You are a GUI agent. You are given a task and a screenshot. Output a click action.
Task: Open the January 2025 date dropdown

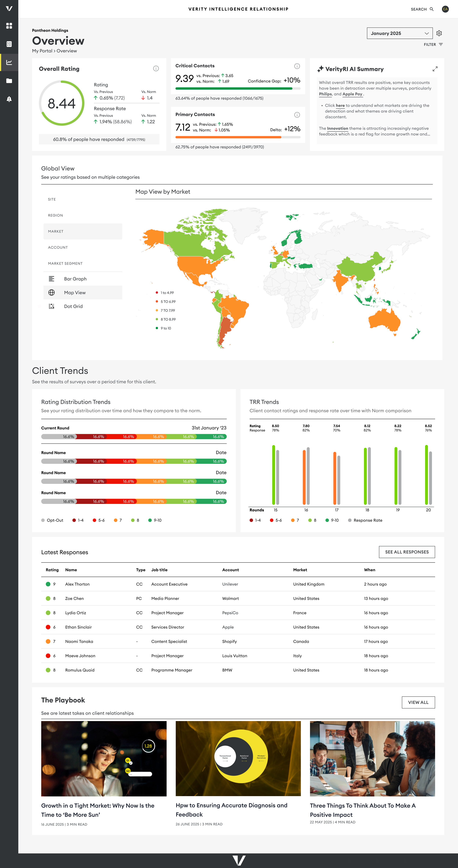(399, 33)
